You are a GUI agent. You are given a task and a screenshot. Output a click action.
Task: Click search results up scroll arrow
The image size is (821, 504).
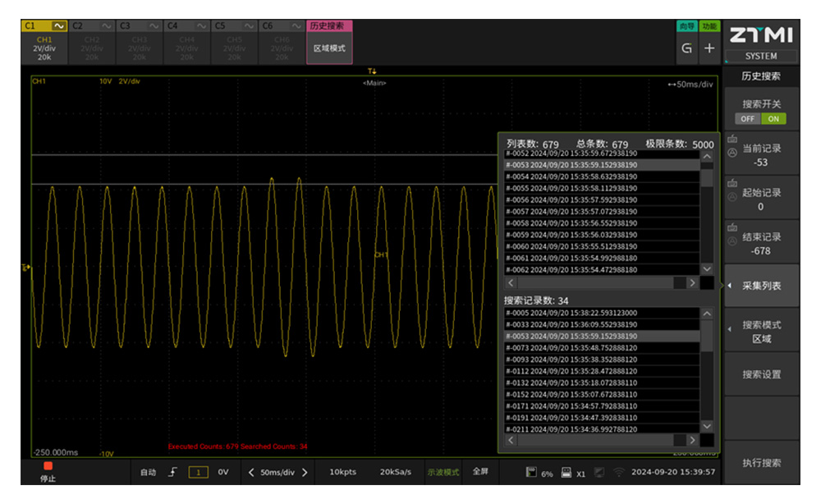pos(707,314)
